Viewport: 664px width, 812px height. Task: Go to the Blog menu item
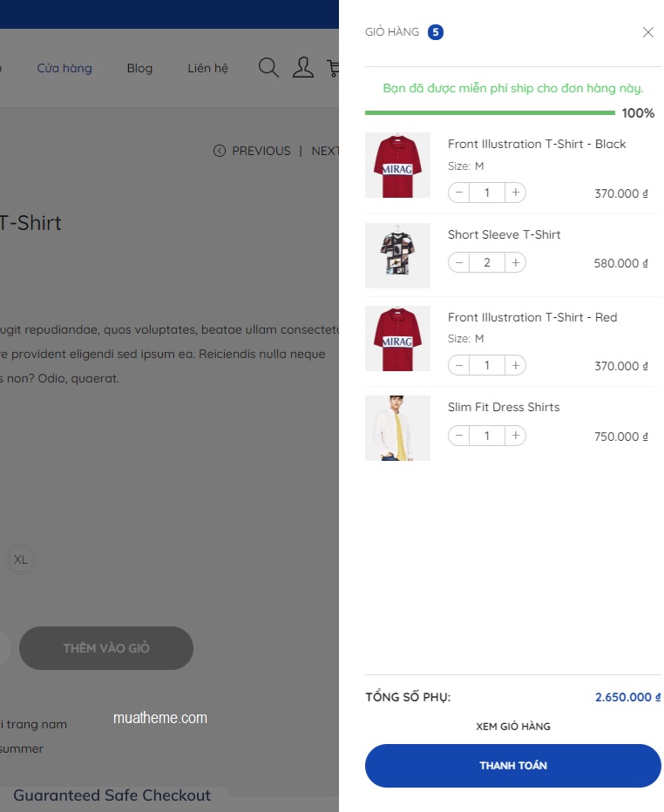pos(139,68)
